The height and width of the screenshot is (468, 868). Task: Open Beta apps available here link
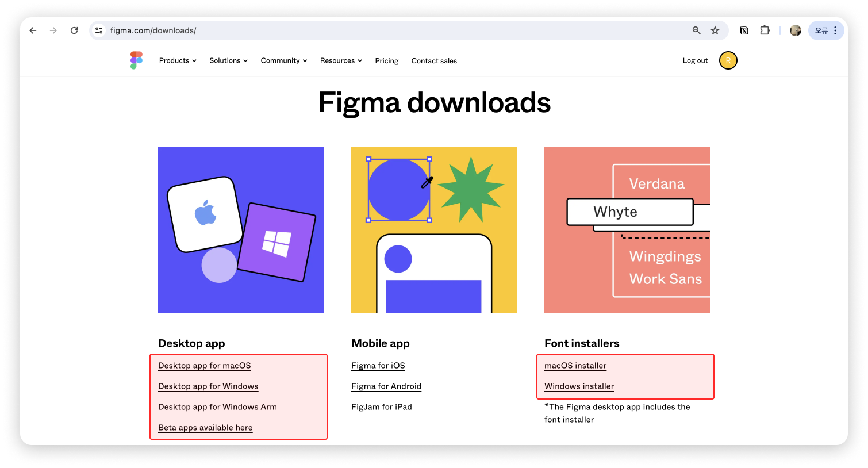click(205, 428)
